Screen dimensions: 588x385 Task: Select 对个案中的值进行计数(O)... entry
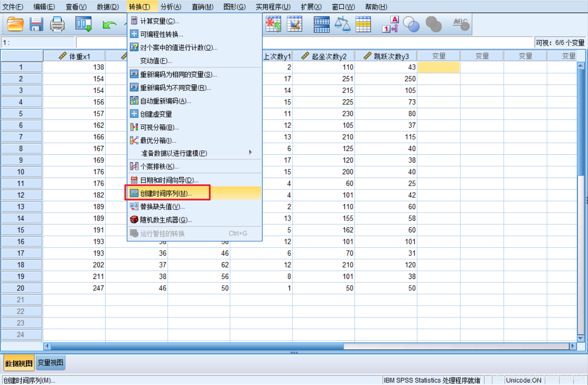click(x=195, y=47)
